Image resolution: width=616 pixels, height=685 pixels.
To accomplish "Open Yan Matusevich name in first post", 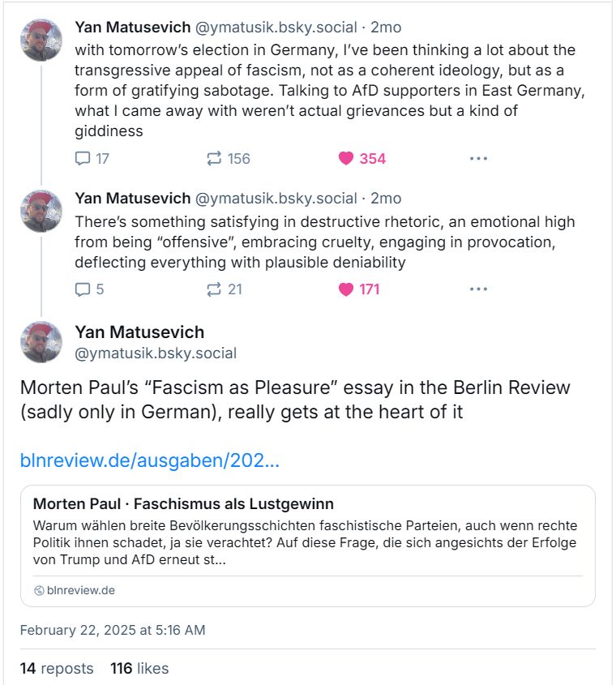I will click(x=132, y=27).
